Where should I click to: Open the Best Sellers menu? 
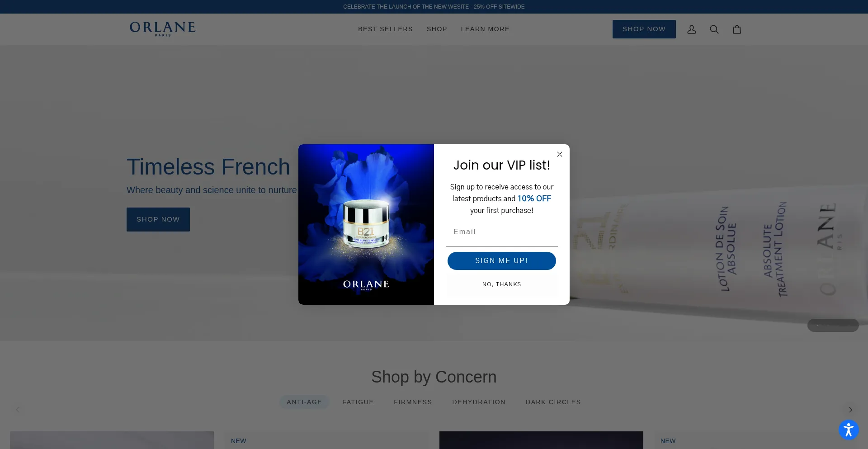pos(386,29)
